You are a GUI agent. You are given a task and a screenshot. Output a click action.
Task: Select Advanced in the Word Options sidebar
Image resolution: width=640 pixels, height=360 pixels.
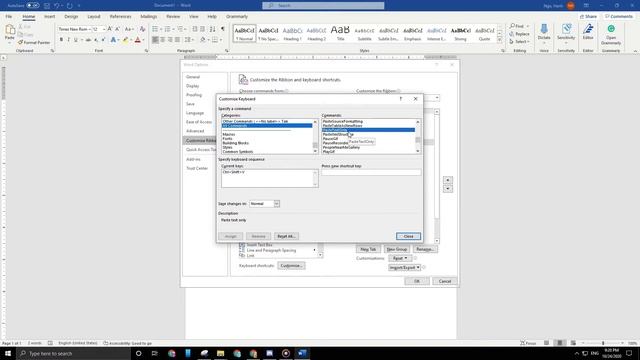pyautogui.click(x=195, y=131)
